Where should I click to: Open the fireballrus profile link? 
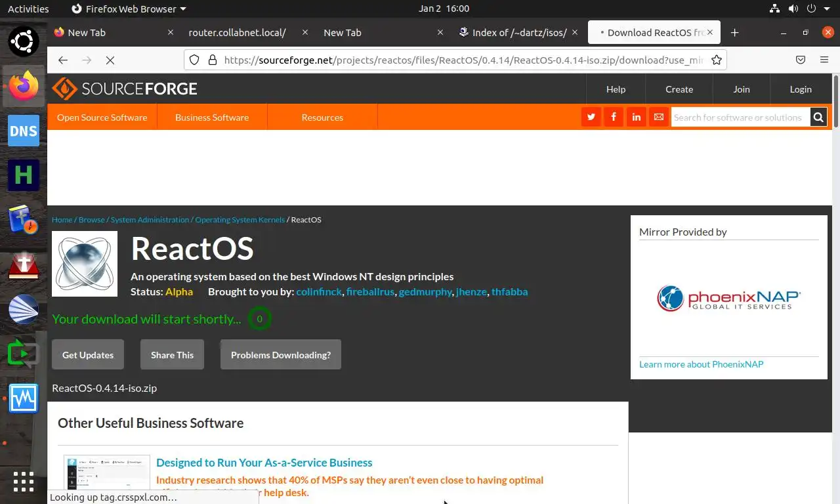pos(370,291)
